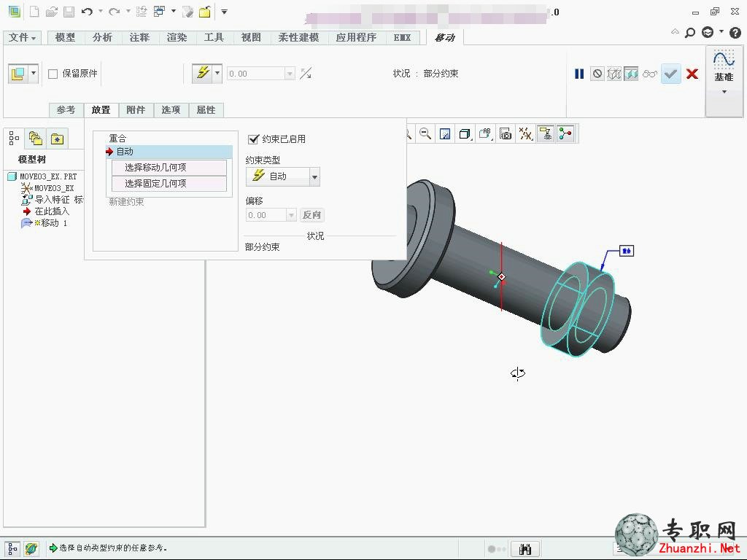Uncheck the 约束已启用 checkbox

253,139
